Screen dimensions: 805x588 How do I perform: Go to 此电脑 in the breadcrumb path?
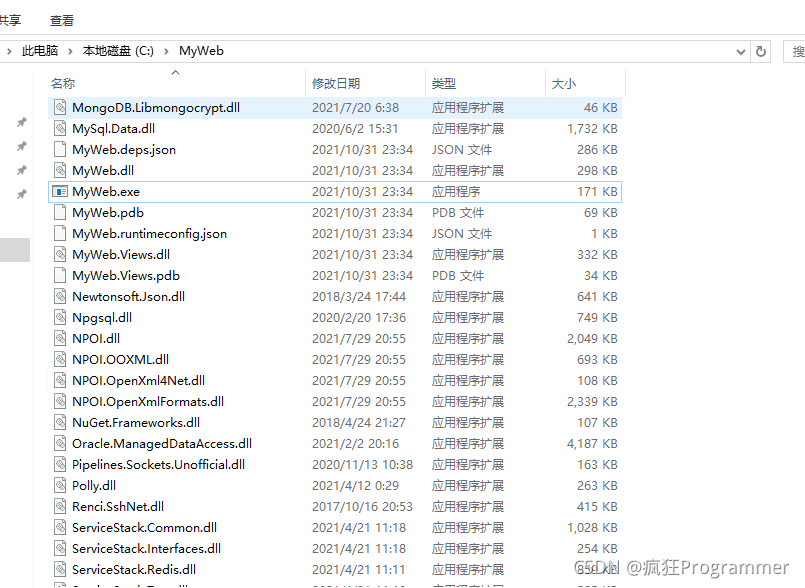click(x=40, y=51)
